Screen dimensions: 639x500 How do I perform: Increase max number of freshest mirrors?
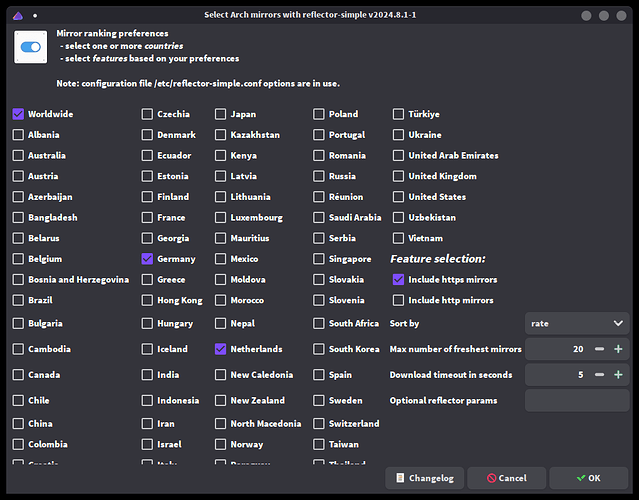(618, 349)
